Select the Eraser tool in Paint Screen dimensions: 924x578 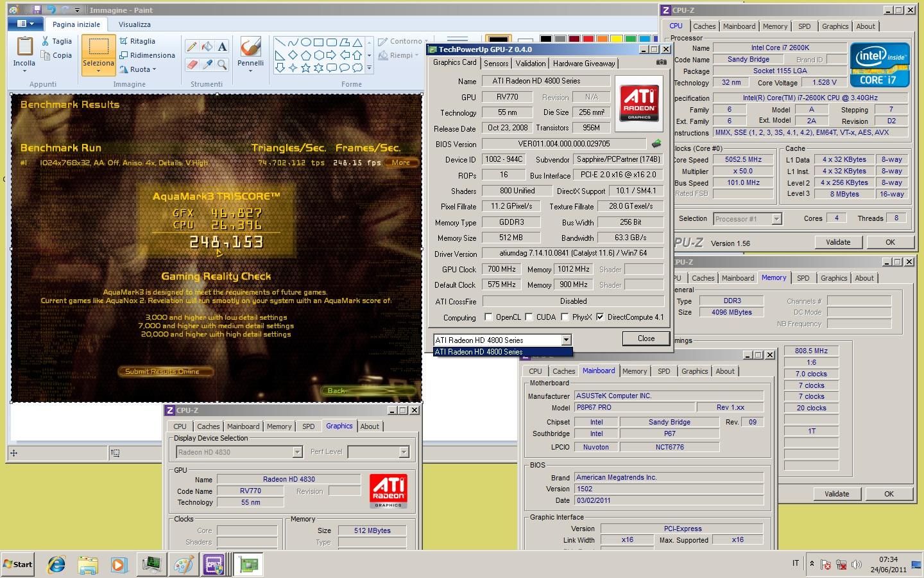point(191,64)
